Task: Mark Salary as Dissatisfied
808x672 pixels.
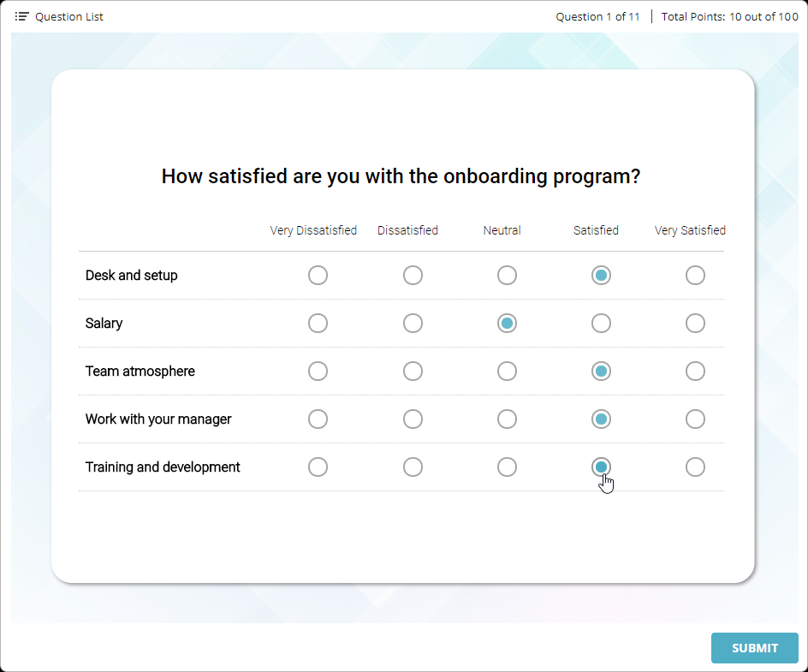Action: coord(413,323)
